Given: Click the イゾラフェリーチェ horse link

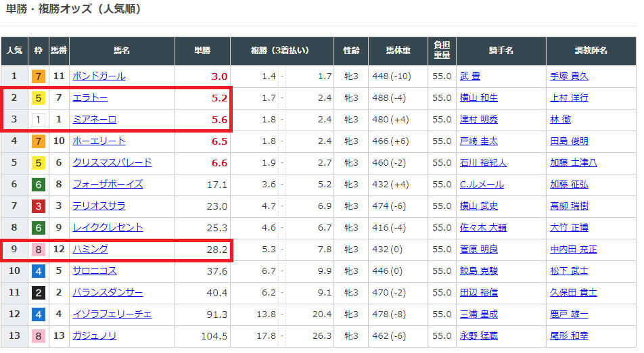Looking at the screenshot, I should 112,314.
